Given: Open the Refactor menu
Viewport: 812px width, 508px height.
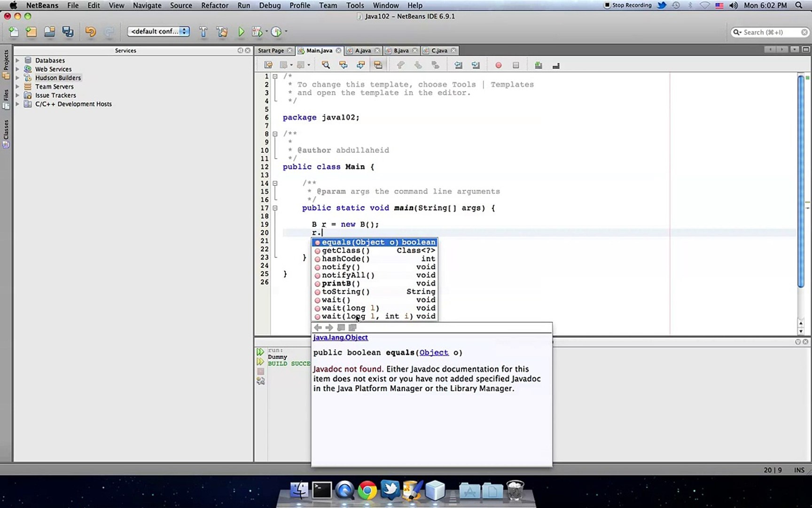Looking at the screenshot, I should click(215, 5).
